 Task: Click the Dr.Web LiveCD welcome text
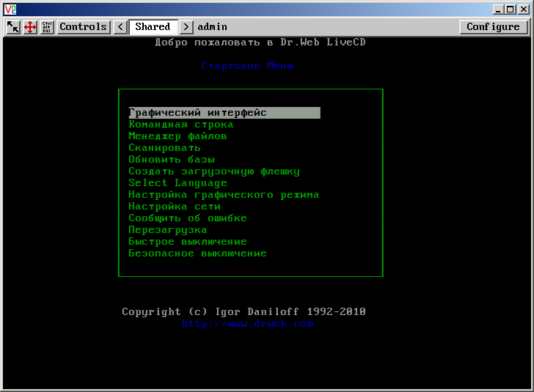[260, 42]
